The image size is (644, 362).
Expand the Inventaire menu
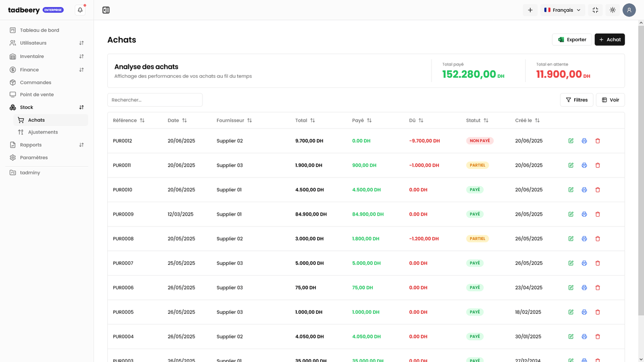click(48, 56)
